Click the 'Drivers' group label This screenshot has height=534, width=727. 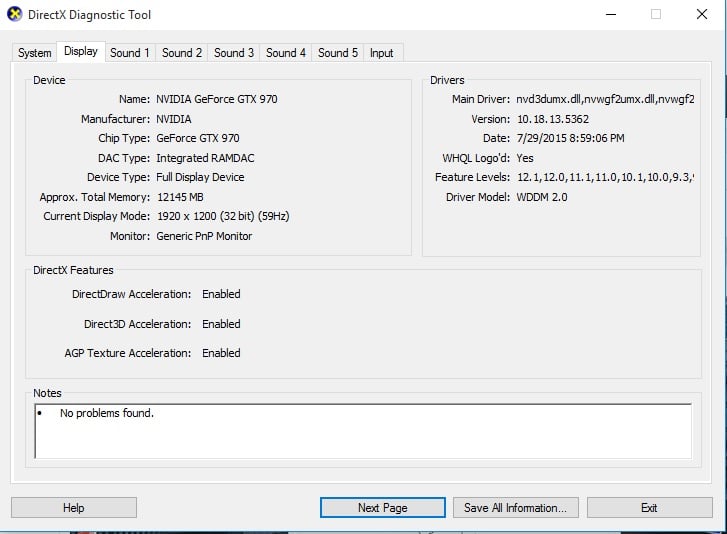click(447, 80)
